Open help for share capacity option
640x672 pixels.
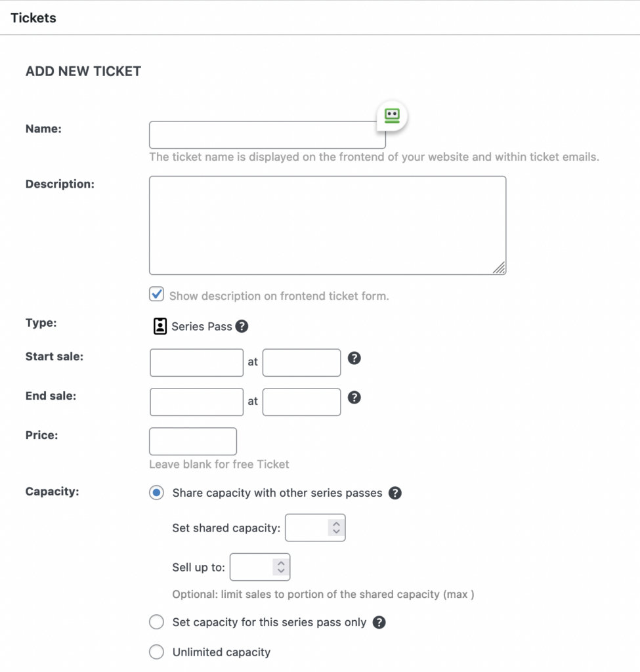point(395,493)
